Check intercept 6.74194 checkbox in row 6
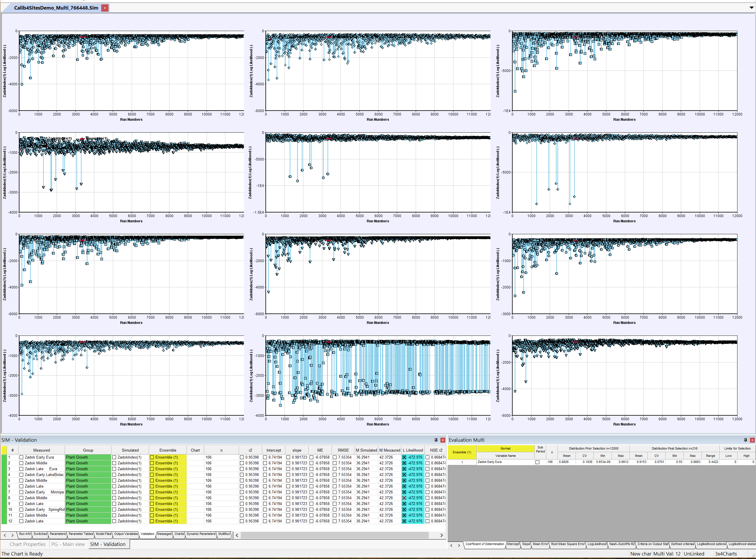 point(265,486)
